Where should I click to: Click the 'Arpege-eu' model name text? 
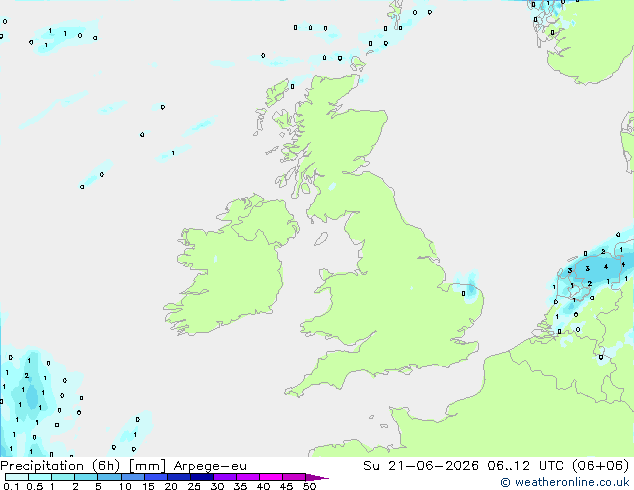point(210,466)
